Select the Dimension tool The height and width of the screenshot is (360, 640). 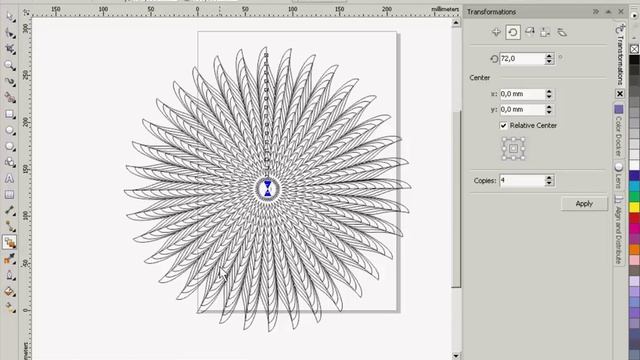[10, 211]
